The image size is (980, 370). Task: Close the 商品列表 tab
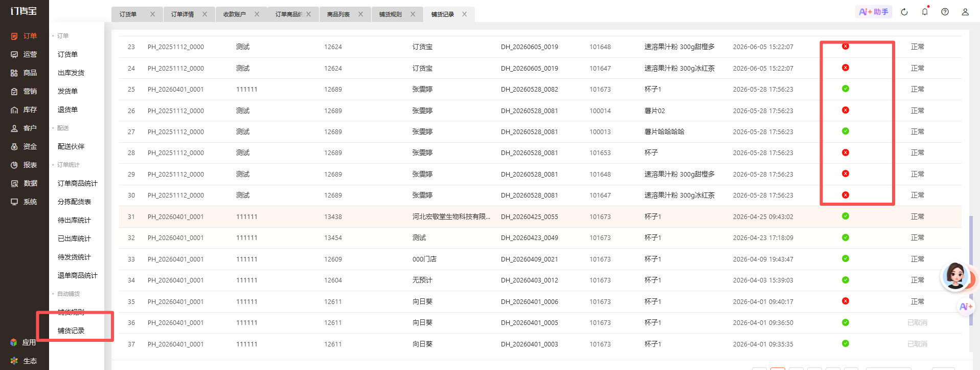pyautogui.click(x=360, y=14)
